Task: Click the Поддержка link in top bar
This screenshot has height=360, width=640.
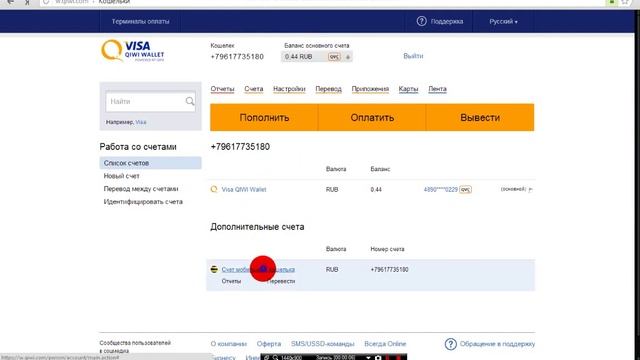Action: pyautogui.click(x=447, y=21)
